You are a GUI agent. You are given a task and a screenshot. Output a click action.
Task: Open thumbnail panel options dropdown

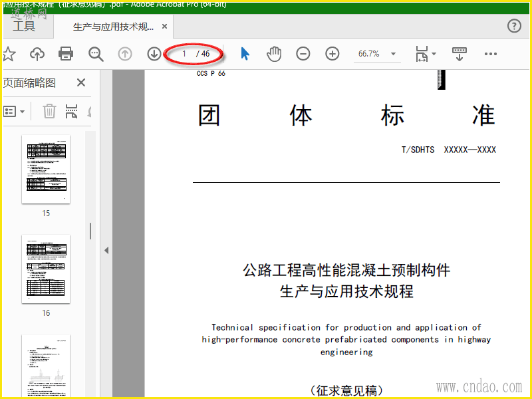point(14,111)
